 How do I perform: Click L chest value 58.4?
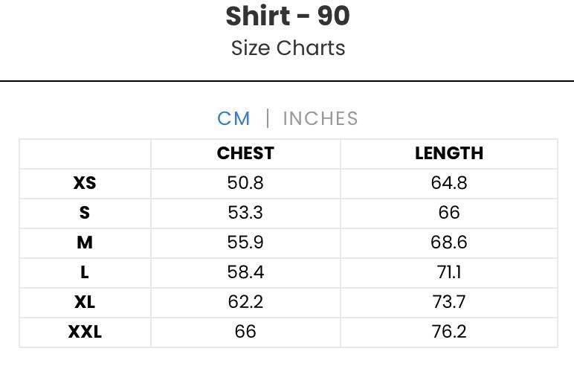click(x=245, y=272)
